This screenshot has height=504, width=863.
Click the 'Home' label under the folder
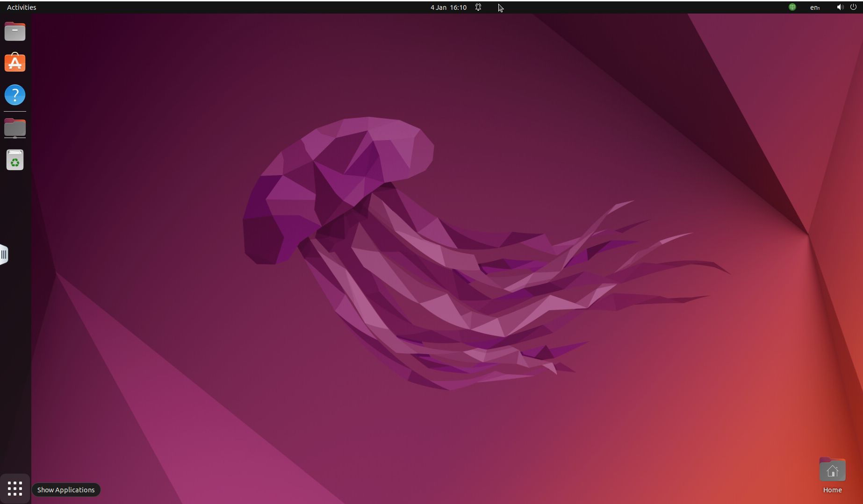(x=832, y=490)
